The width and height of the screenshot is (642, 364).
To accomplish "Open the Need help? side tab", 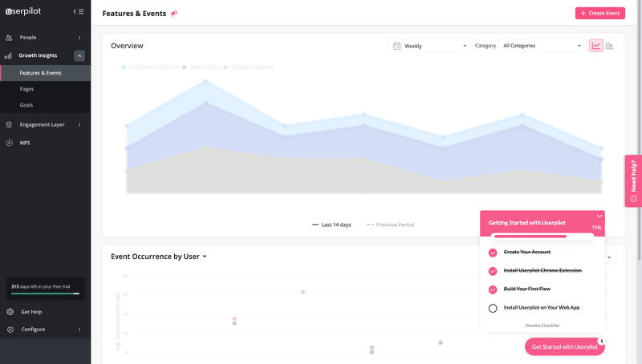I will 633,180.
